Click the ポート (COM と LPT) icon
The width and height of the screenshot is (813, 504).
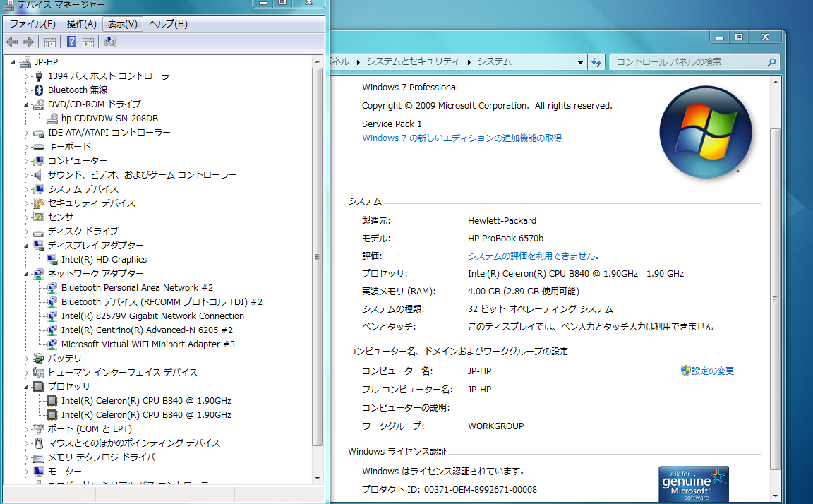(x=38, y=428)
